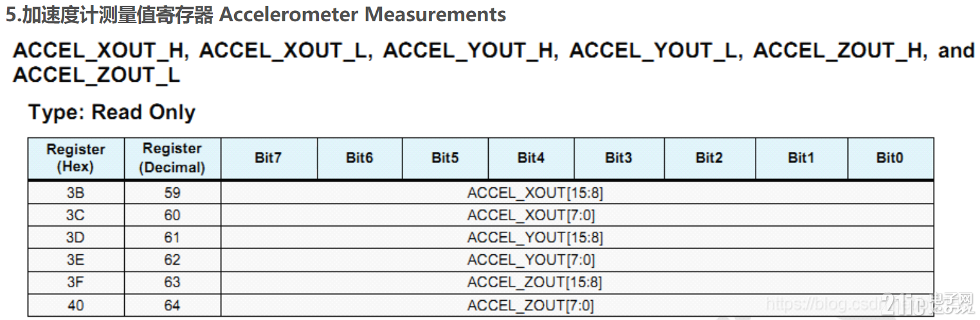The image size is (980, 320).
Task: Click the Bit6 column header
Action: (359, 158)
